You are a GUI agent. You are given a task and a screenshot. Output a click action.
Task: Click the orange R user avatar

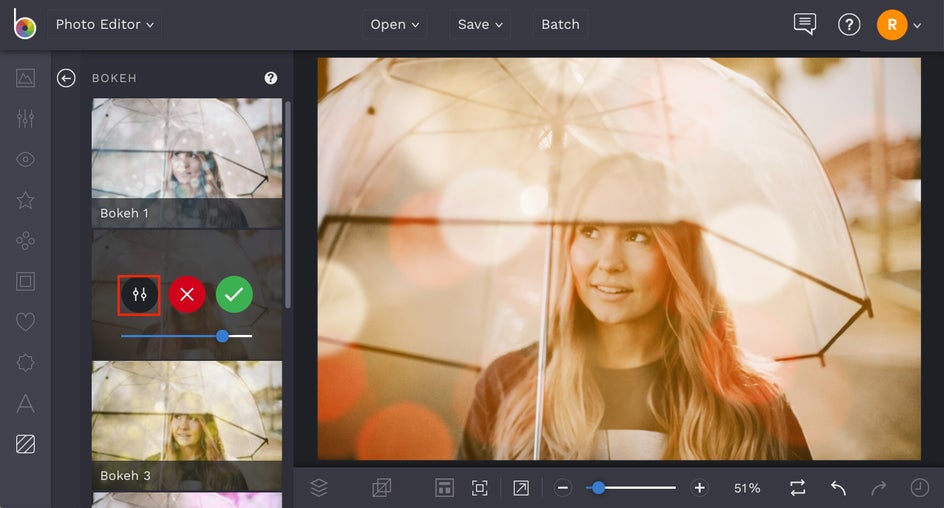892,25
